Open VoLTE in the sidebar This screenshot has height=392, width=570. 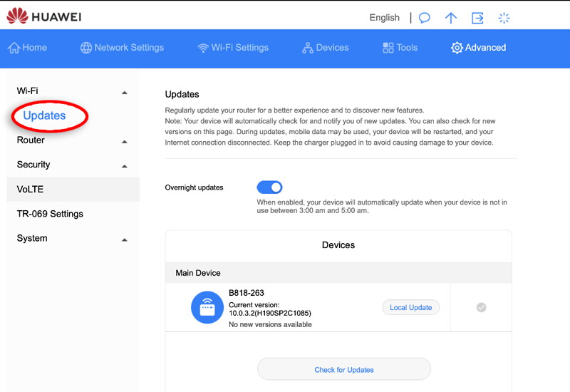coord(73,189)
